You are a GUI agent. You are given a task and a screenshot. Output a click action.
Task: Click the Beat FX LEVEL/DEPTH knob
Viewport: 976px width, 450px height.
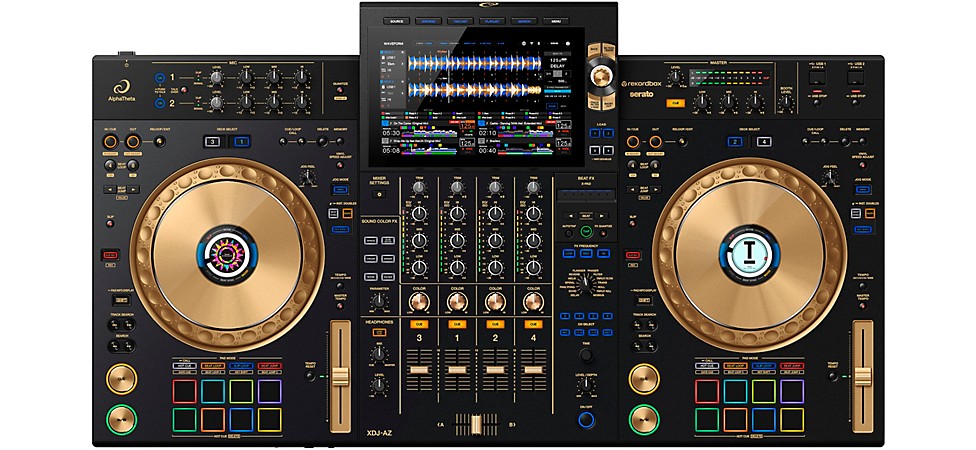(585, 385)
